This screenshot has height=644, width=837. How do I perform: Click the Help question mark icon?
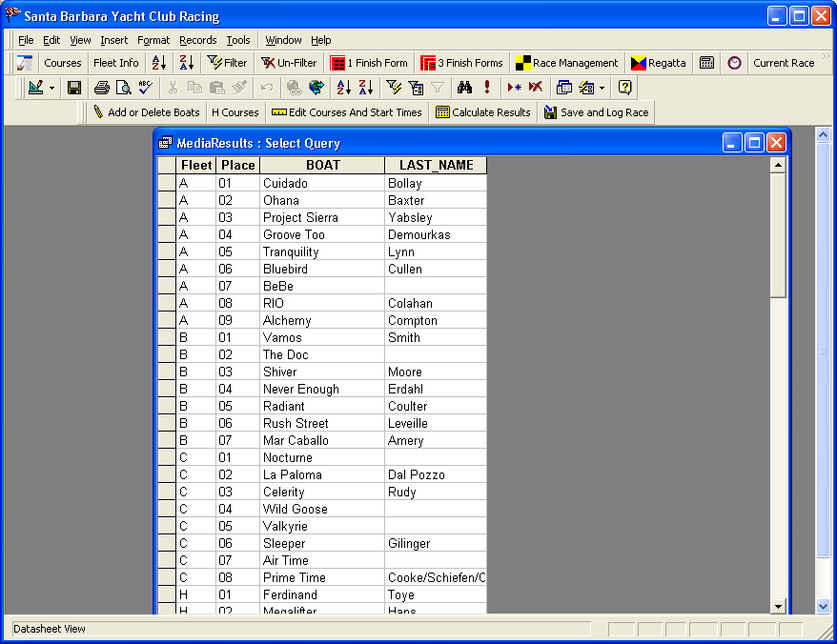624,88
